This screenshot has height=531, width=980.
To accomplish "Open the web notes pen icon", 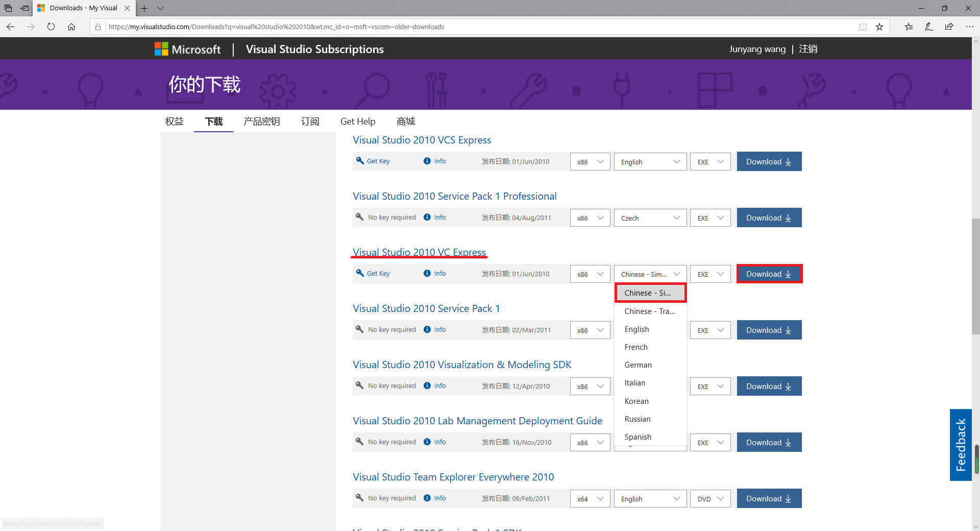I will [929, 27].
